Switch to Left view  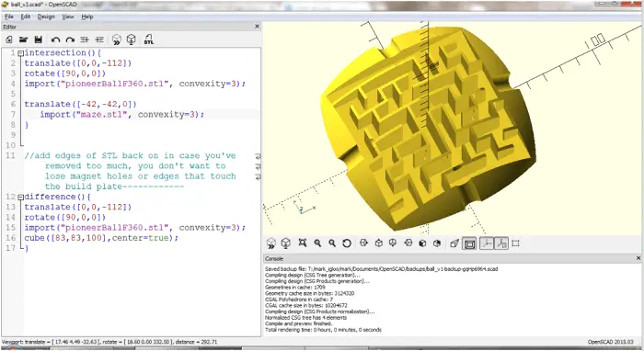point(408,243)
